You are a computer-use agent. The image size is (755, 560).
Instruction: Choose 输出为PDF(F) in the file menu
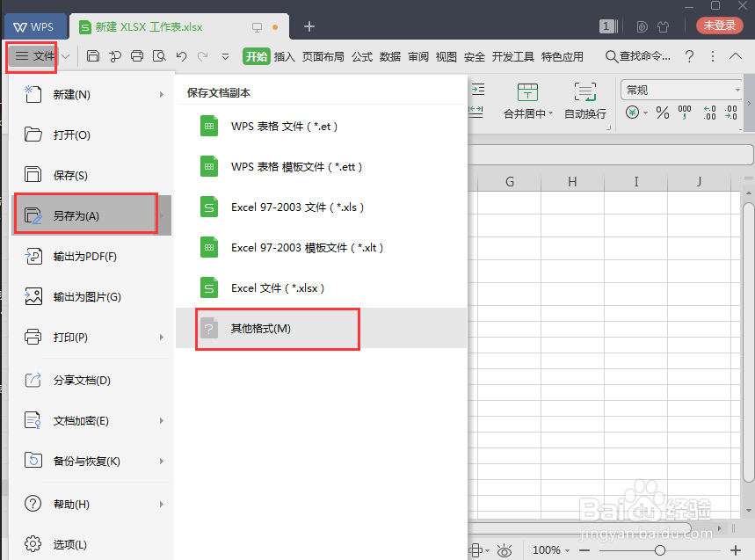click(91, 256)
